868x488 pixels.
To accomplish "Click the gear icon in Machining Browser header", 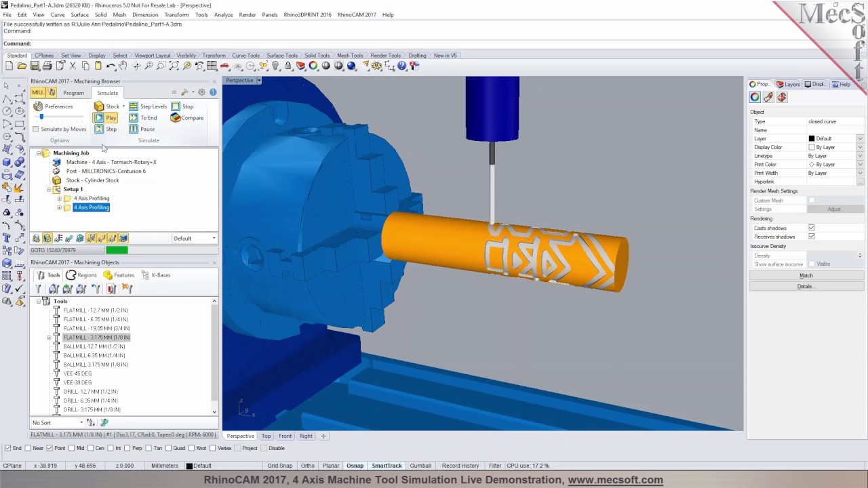I will (x=201, y=92).
